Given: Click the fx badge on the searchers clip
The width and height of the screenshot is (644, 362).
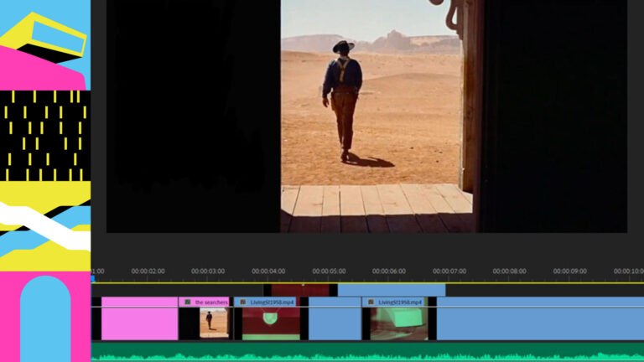Looking at the screenshot, I should coord(188,302).
